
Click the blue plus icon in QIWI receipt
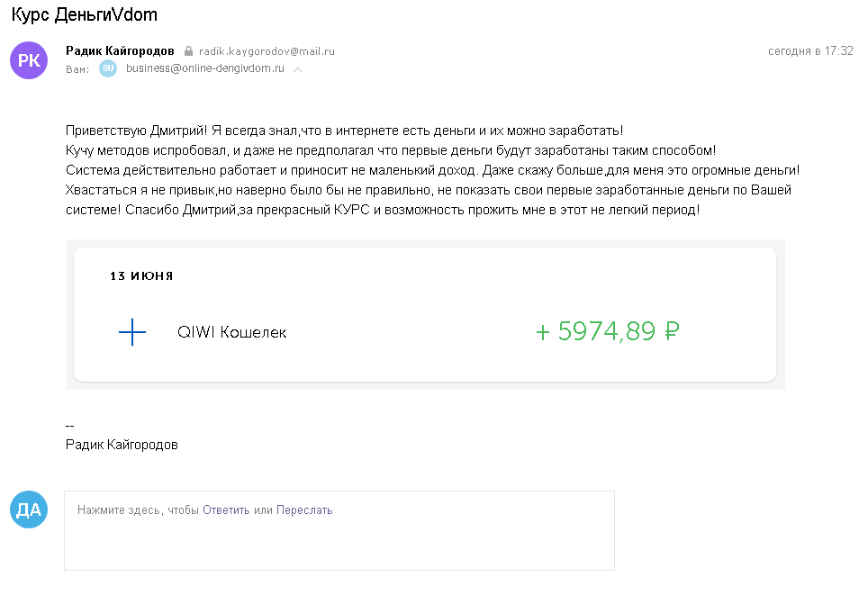[132, 332]
